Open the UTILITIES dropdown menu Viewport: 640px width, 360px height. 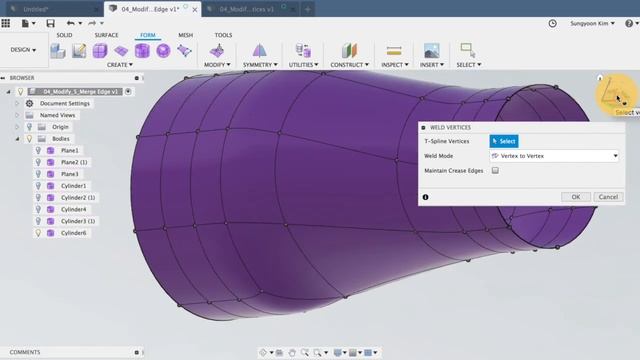(303, 65)
